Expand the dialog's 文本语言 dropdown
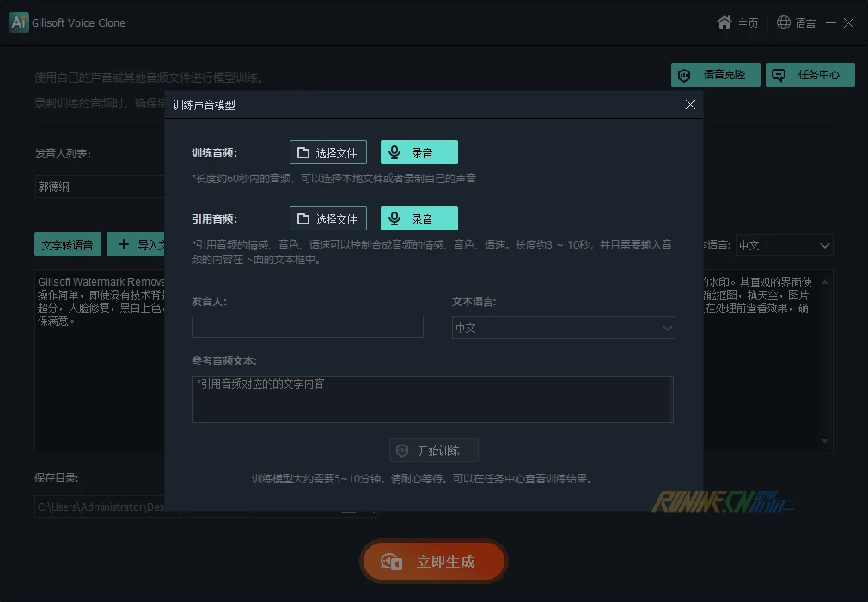The image size is (868, 602). [x=563, y=328]
